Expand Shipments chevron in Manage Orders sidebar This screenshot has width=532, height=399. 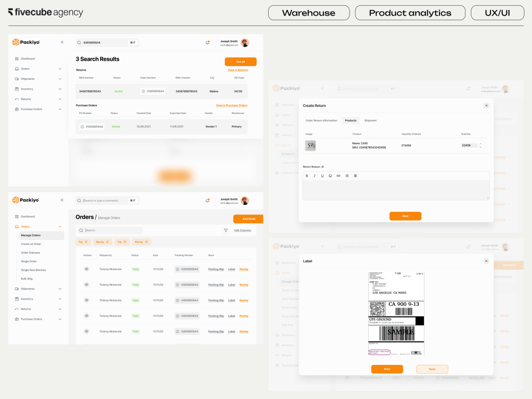click(60, 289)
